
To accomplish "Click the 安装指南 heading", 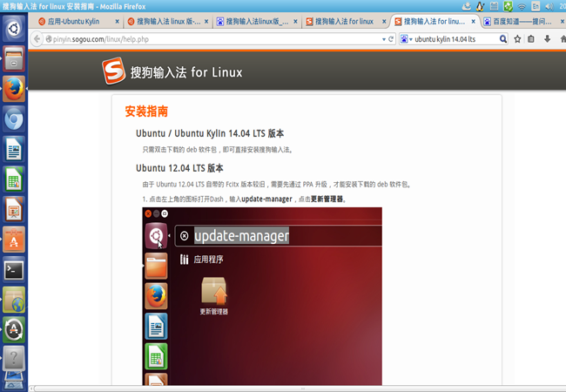I will pos(146,112).
